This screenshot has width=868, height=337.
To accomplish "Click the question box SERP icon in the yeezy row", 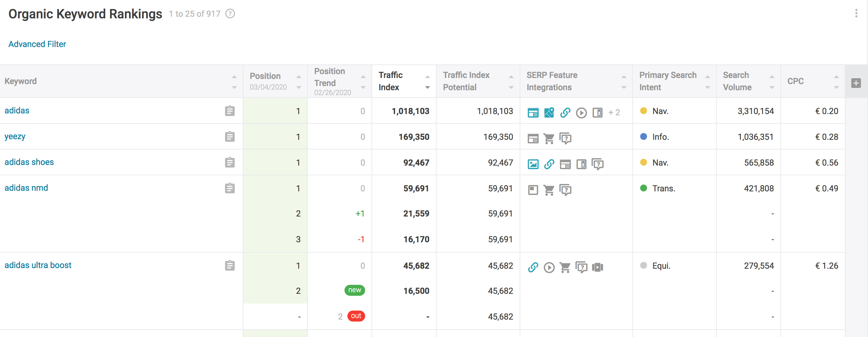I will [565, 138].
